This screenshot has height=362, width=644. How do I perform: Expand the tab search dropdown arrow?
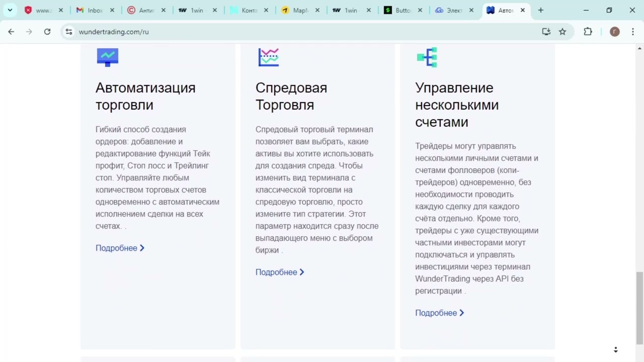pyautogui.click(x=10, y=10)
